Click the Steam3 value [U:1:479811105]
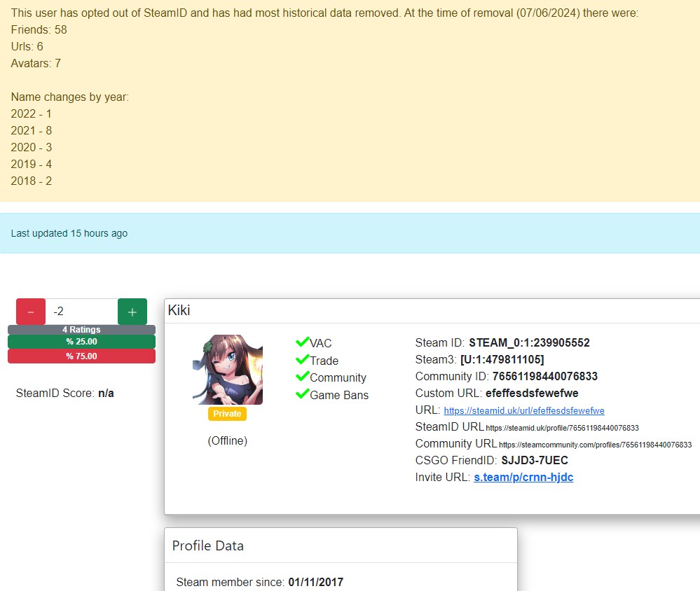Screen dimensions: 700x591 pos(502,359)
